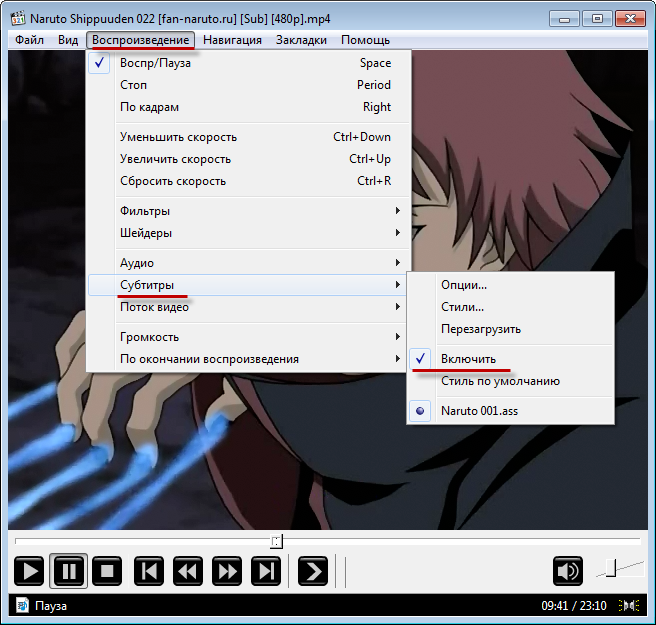This screenshot has width=656, height=625.
Task: Click Перезагрузить subtitles
Action: click(510, 329)
